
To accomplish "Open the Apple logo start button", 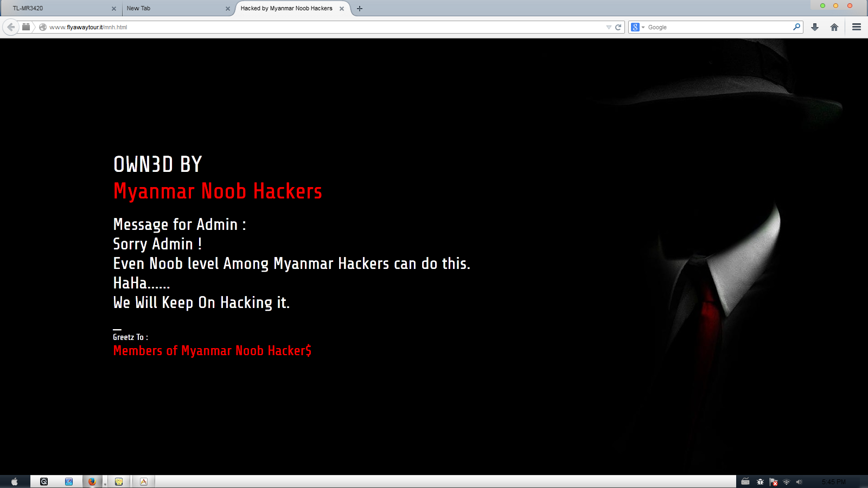I will tap(15, 481).
